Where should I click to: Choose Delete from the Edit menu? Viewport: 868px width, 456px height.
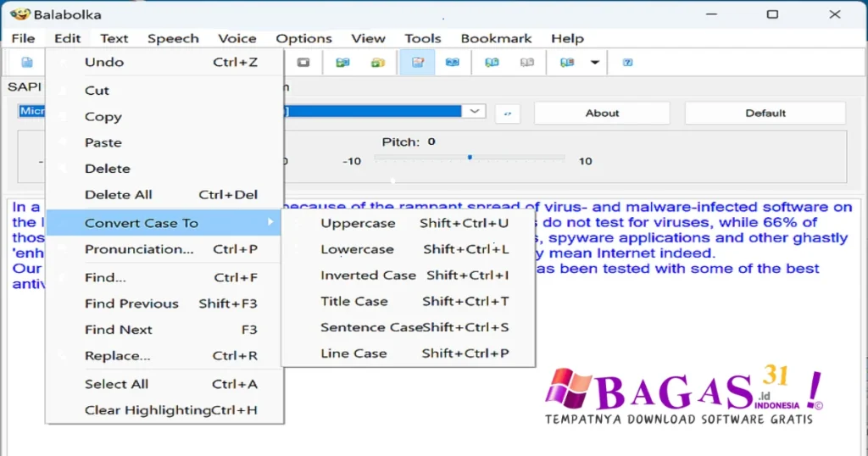(x=164, y=168)
